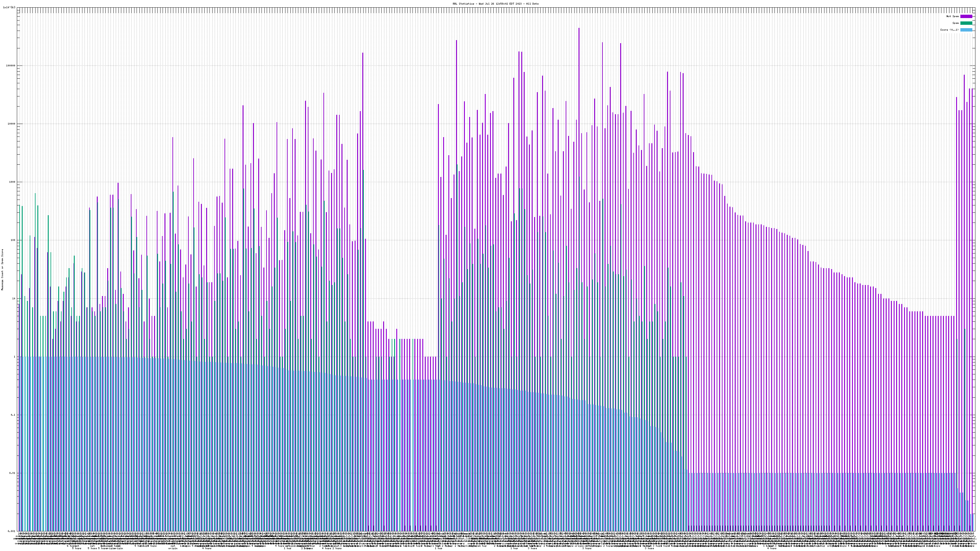Viewport: 980px width, 551px height.
Task: Click the 100 y-axis tick label
Action: pos(13,240)
